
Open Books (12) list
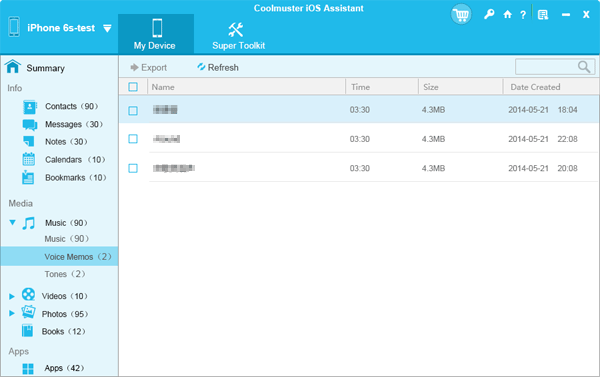(x=64, y=331)
